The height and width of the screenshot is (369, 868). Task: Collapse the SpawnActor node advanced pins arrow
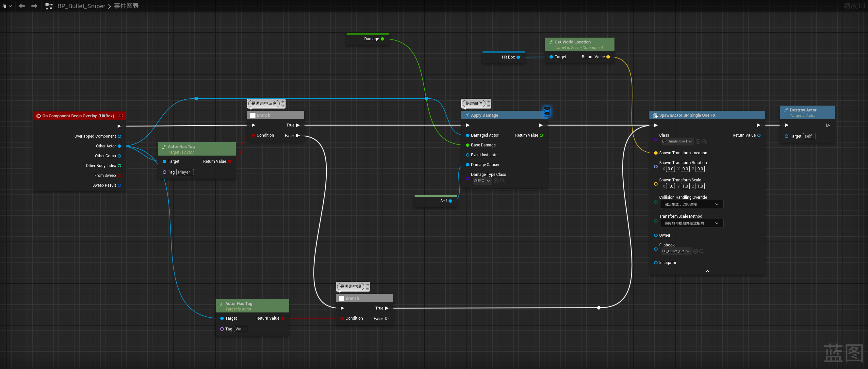click(x=707, y=271)
